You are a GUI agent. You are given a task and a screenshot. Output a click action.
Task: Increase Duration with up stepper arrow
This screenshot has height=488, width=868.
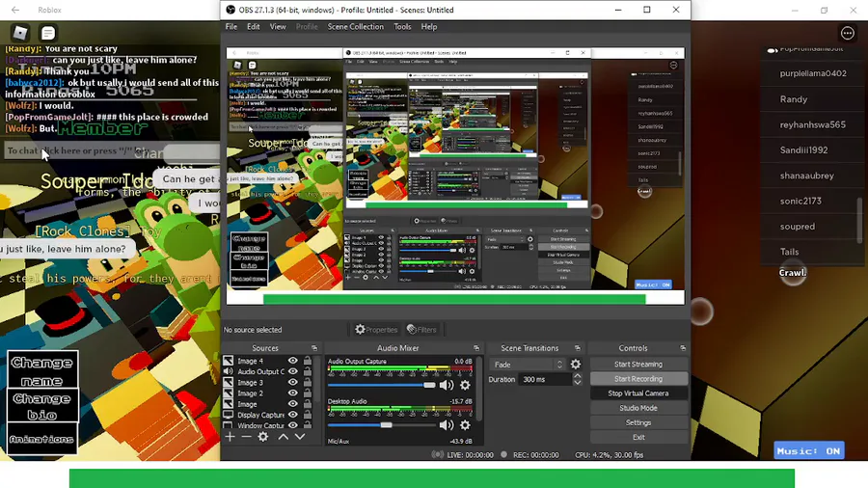click(578, 376)
